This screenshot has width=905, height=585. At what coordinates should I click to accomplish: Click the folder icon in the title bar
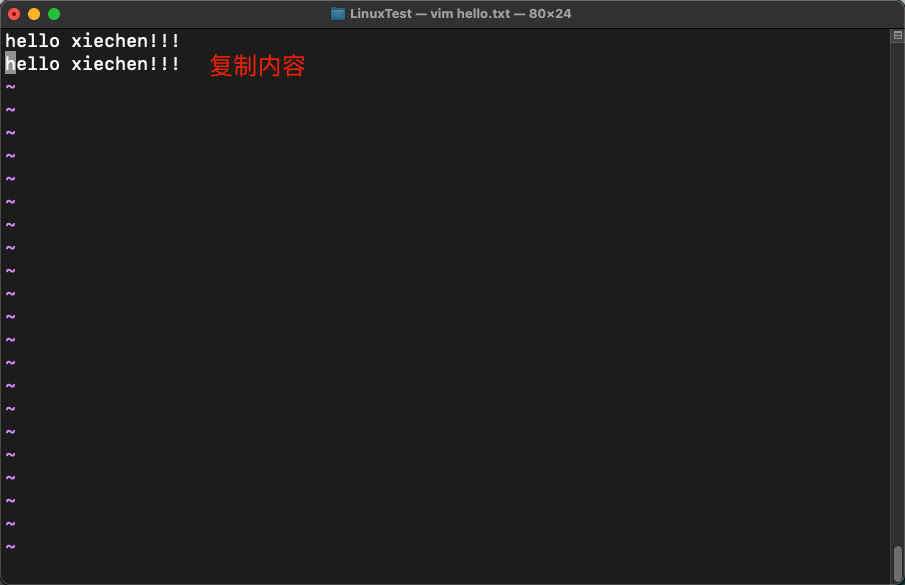[338, 14]
